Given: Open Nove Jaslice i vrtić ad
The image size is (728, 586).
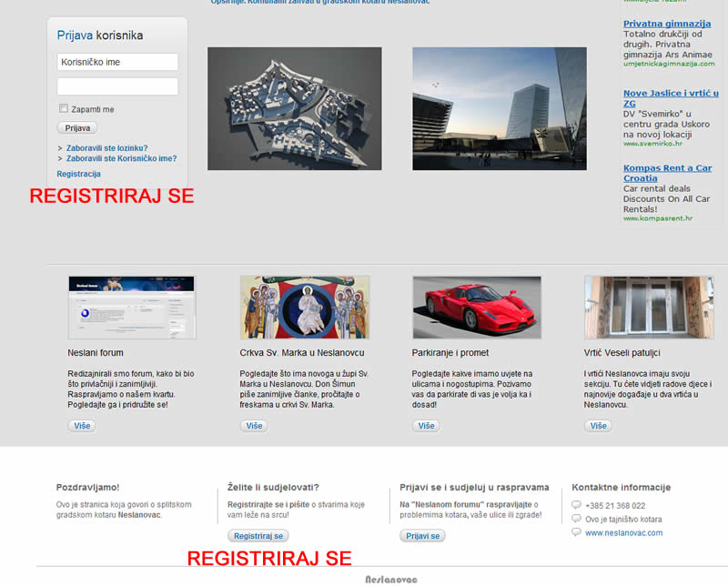Looking at the screenshot, I should (x=670, y=98).
